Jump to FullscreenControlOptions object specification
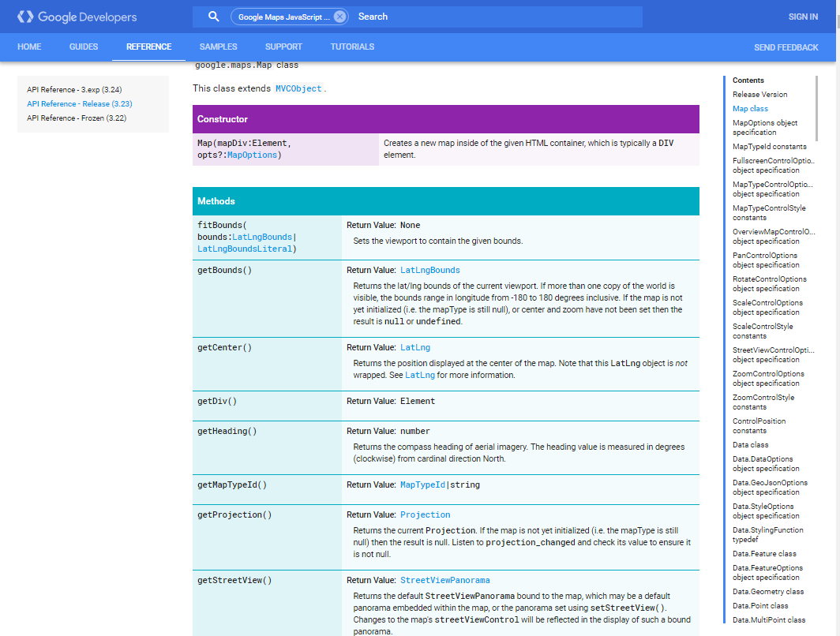This screenshot has width=840, height=636. [774, 166]
